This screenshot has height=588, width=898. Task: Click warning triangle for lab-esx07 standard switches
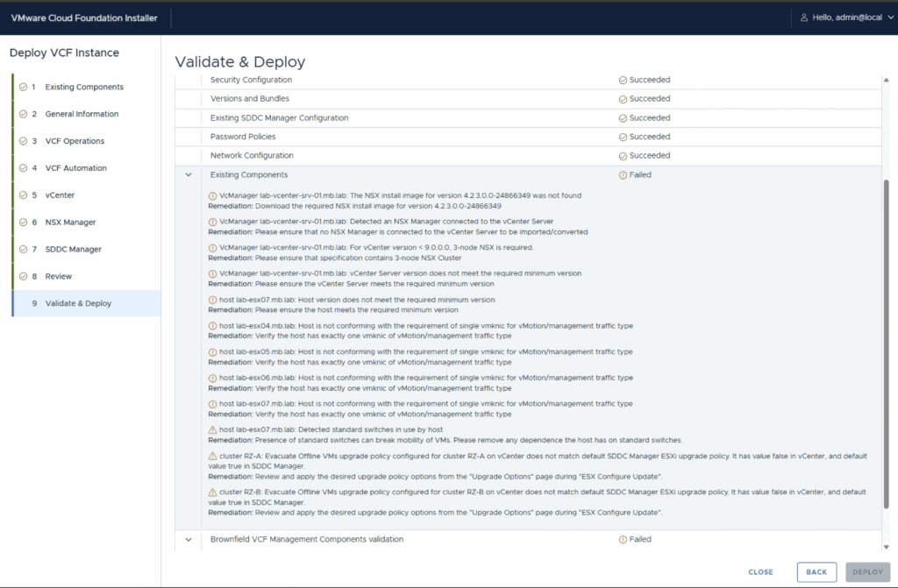(x=213, y=430)
